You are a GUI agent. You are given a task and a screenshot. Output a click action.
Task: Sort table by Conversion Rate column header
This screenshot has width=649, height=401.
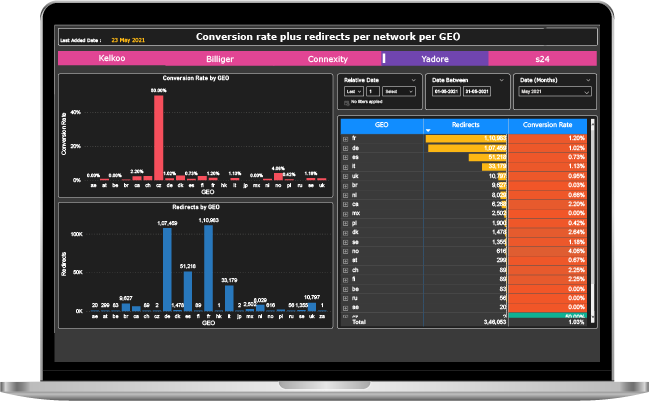pos(548,125)
